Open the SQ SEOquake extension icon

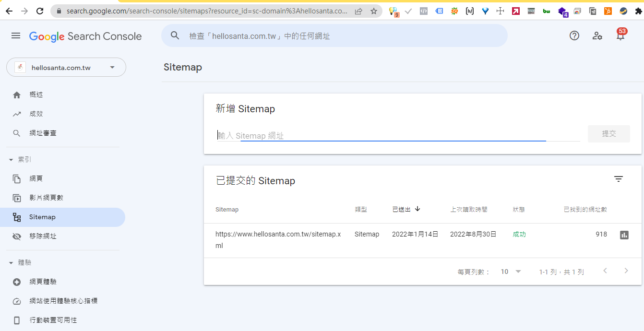click(454, 11)
